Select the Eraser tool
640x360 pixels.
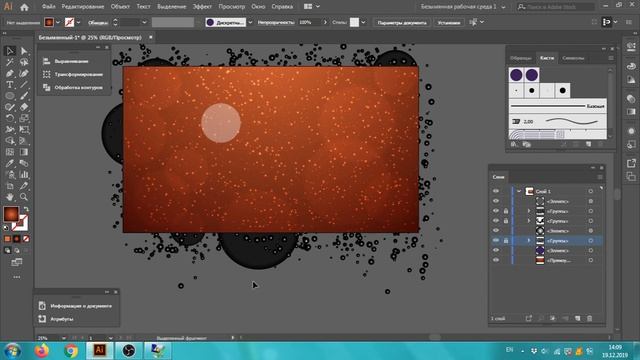click(24, 107)
